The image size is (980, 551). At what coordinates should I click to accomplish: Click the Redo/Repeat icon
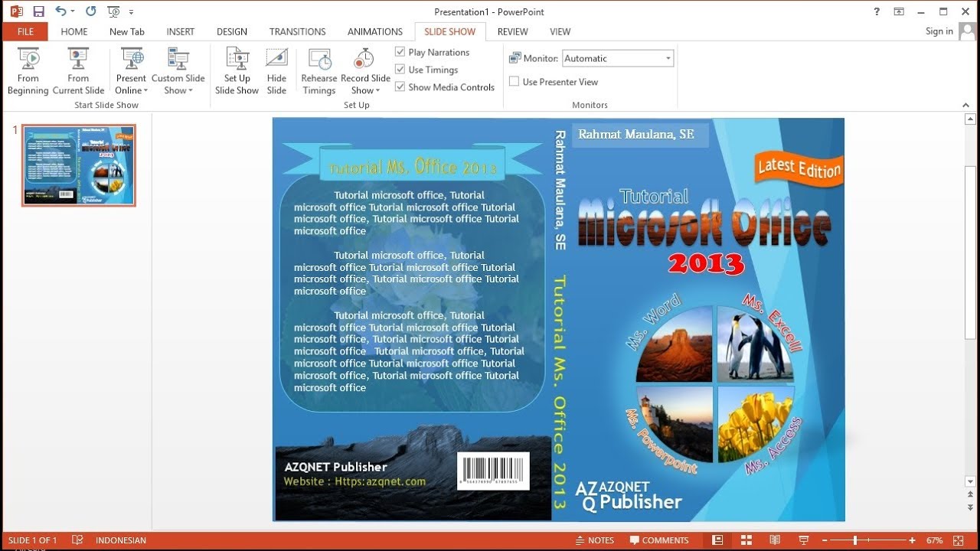click(91, 11)
